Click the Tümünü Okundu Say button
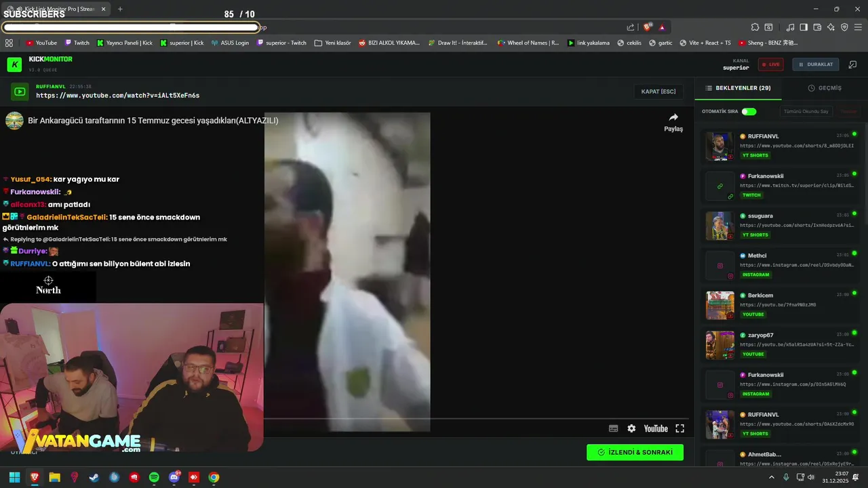This screenshot has width=868, height=488. click(806, 111)
